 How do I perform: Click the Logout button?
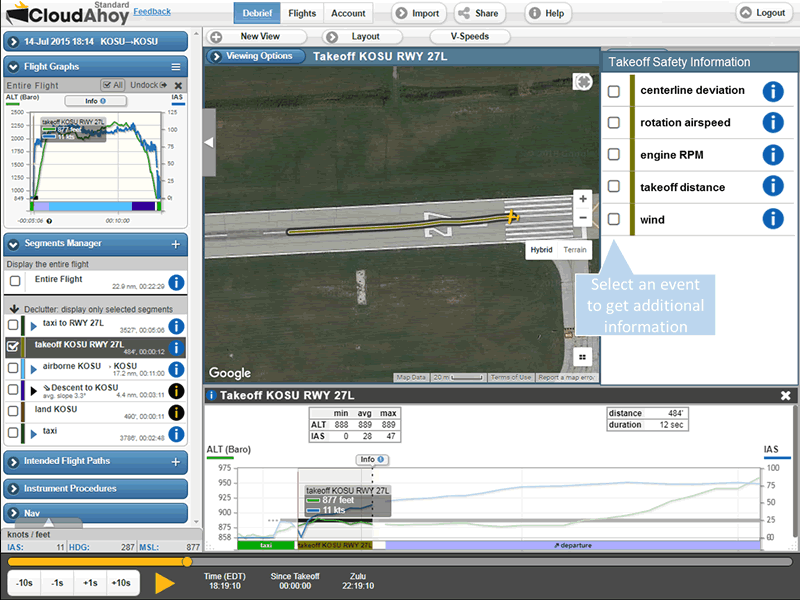click(x=763, y=13)
